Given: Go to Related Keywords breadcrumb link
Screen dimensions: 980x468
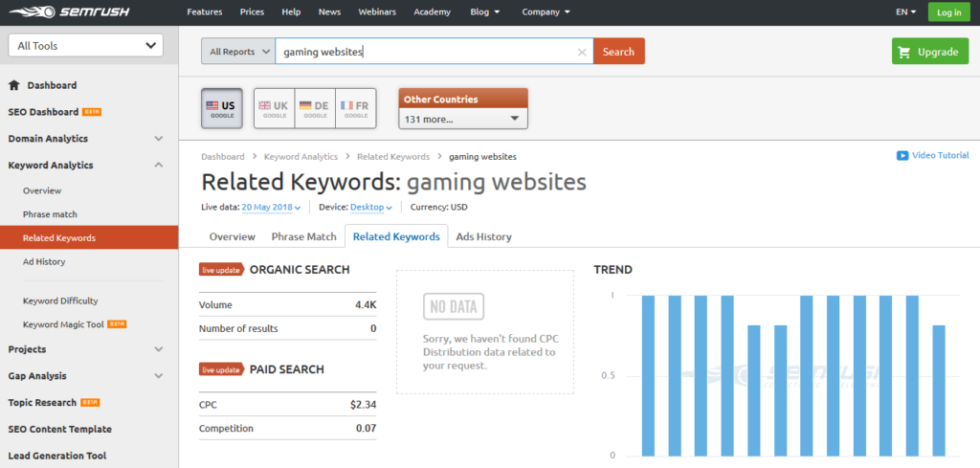Looking at the screenshot, I should click(393, 156).
